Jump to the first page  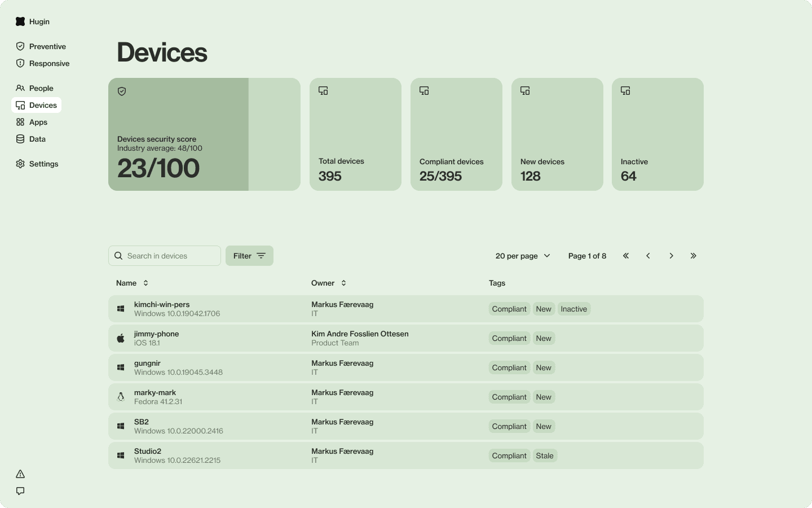[x=626, y=256]
